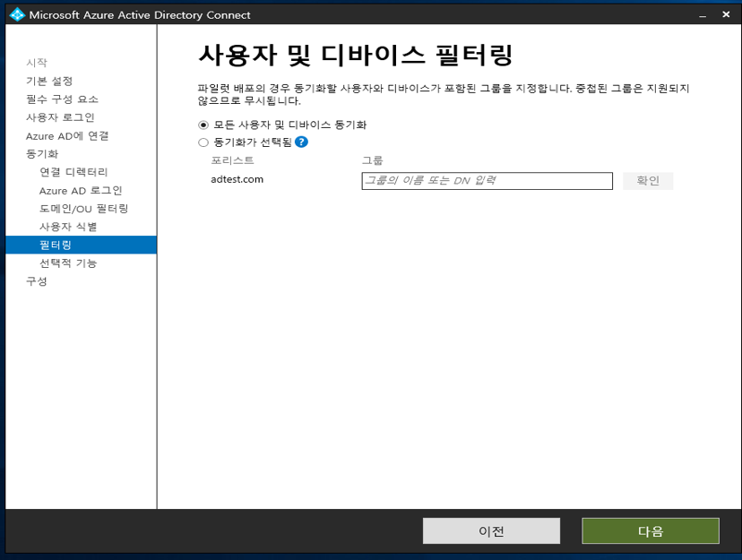Image resolution: width=742 pixels, height=560 pixels.
Task: Click the Azure AD Connect logo icon
Action: tap(17, 14)
